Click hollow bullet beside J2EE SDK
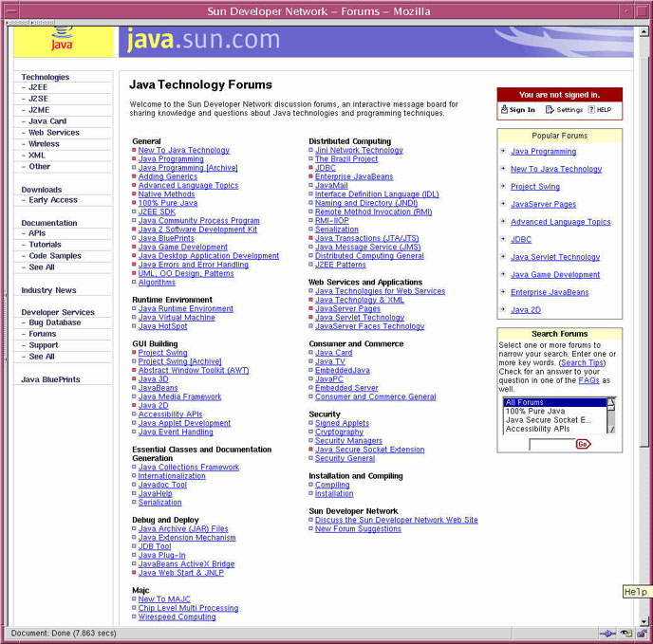This screenshot has height=644, width=653. click(134, 212)
